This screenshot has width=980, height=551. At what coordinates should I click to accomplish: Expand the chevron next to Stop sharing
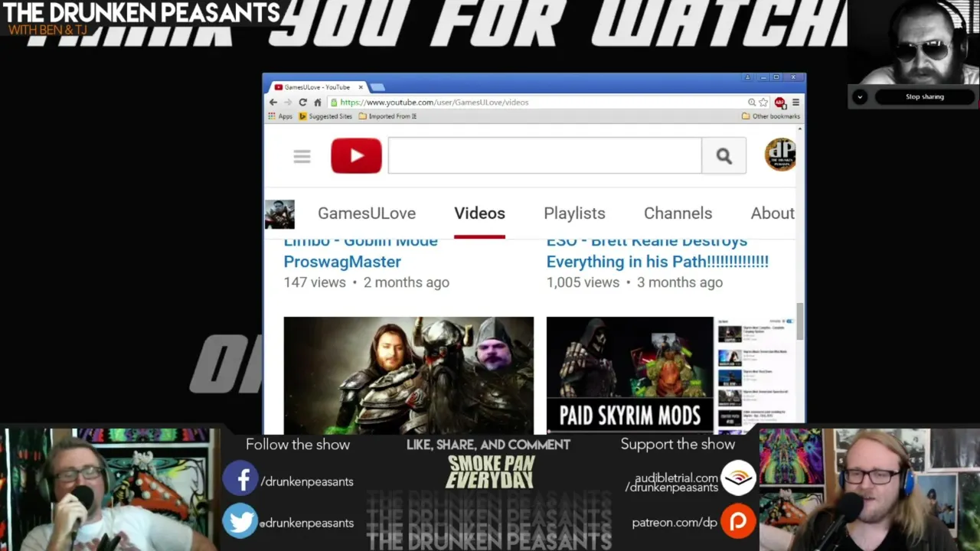coord(860,97)
